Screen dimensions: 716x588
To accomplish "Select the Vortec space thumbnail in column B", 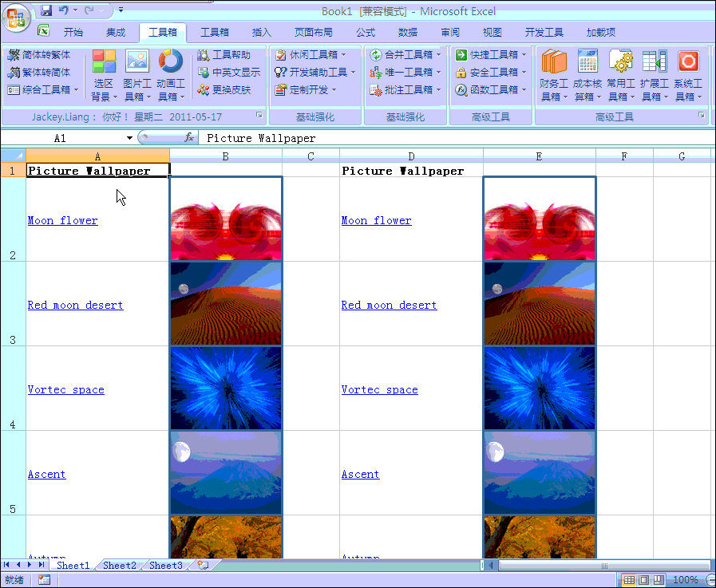I will 226,389.
